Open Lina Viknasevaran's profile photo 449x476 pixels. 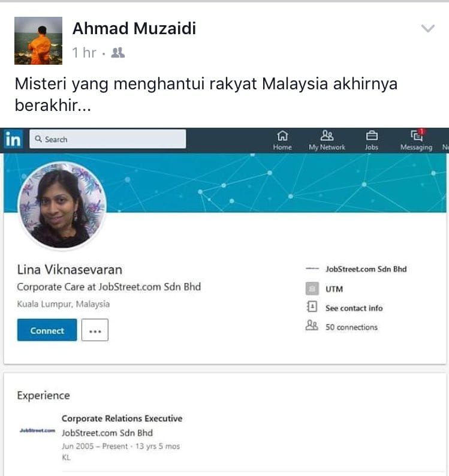coord(62,206)
